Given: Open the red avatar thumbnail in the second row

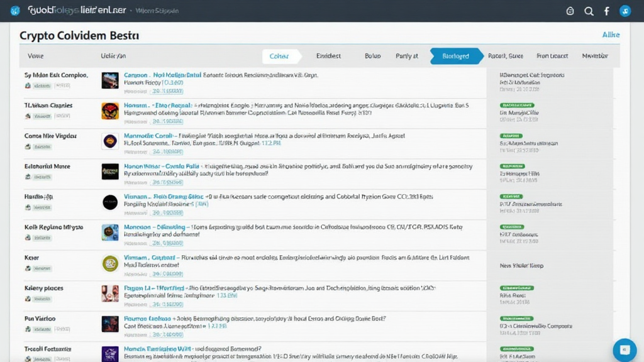Looking at the screenshot, I should (x=110, y=111).
